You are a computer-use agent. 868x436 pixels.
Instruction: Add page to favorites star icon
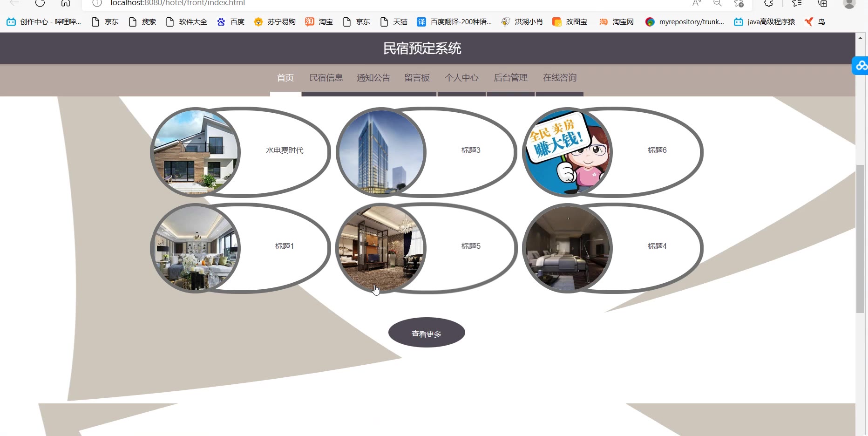[739, 3]
